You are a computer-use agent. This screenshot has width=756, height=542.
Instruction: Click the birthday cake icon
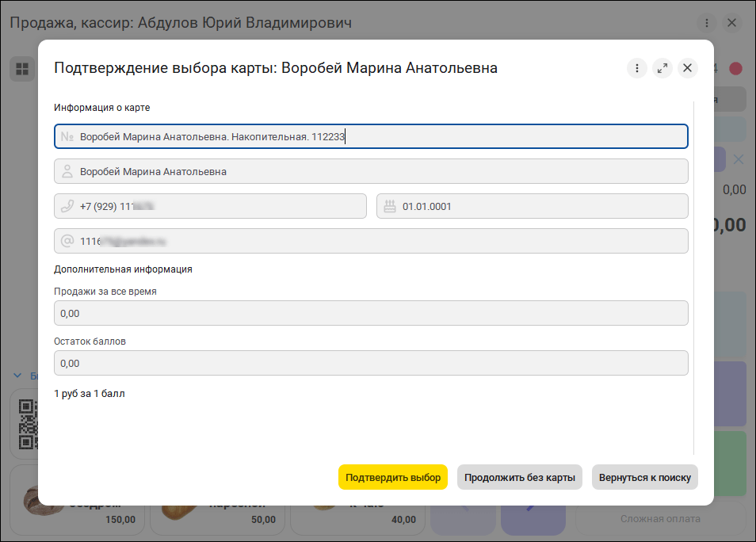point(390,206)
